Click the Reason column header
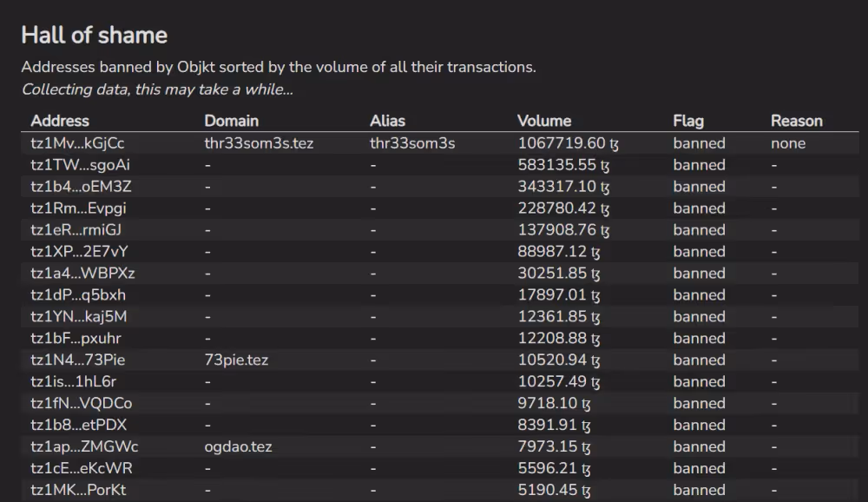Screen dimensions: 868x502 point(796,121)
